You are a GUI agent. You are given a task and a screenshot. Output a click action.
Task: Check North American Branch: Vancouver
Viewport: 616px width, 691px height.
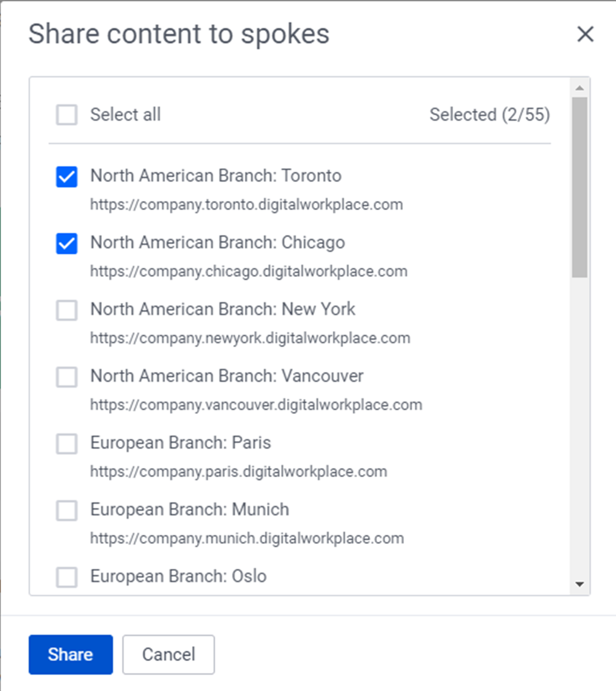tap(66, 377)
